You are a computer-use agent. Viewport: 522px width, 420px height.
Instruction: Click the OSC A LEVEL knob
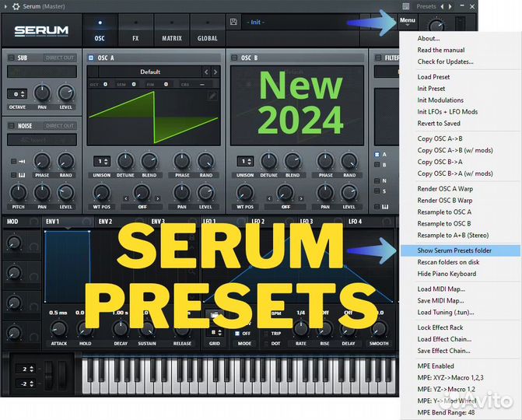(205, 193)
